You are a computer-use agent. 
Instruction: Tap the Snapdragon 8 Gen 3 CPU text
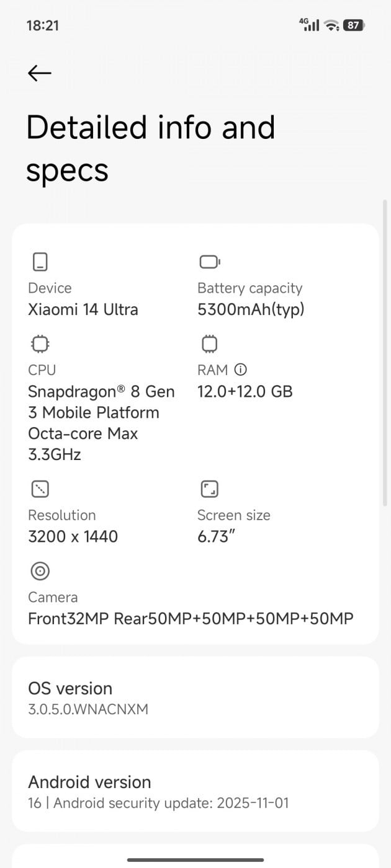(x=101, y=423)
